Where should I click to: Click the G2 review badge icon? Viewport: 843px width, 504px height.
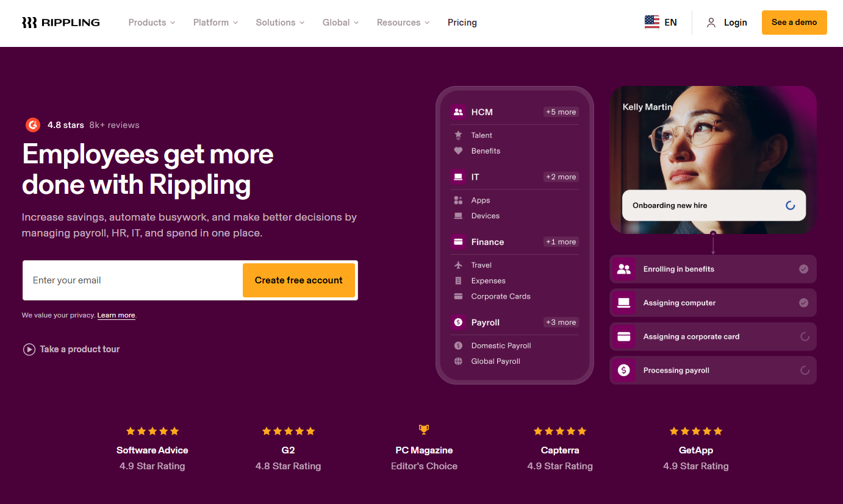[33, 124]
